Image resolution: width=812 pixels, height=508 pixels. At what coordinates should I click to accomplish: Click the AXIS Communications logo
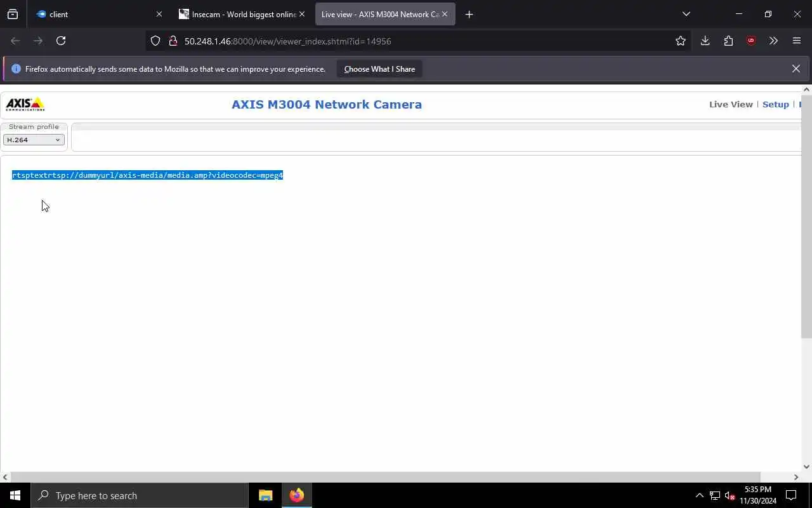[25, 104]
